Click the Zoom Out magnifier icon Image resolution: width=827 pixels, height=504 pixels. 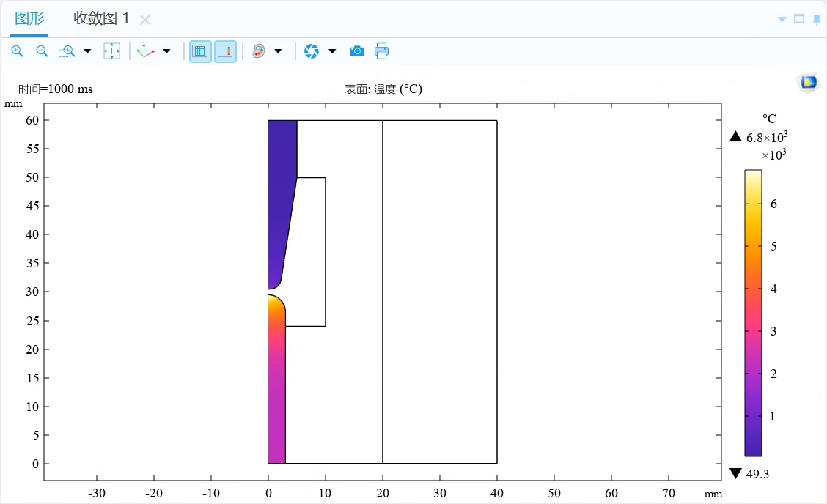click(x=42, y=51)
